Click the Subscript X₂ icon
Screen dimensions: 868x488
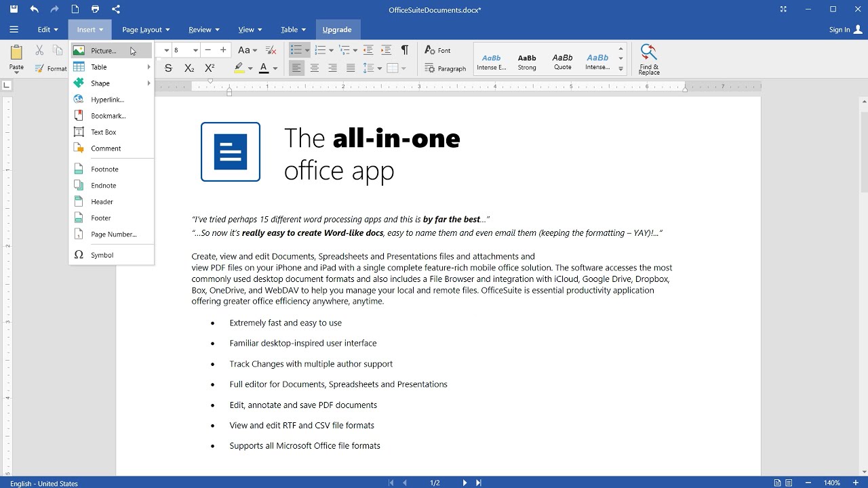189,68
